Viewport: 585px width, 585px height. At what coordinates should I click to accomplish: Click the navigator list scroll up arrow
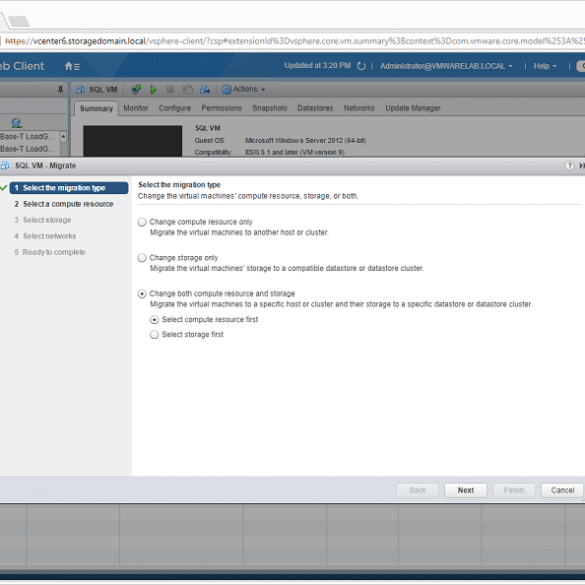click(x=63, y=137)
